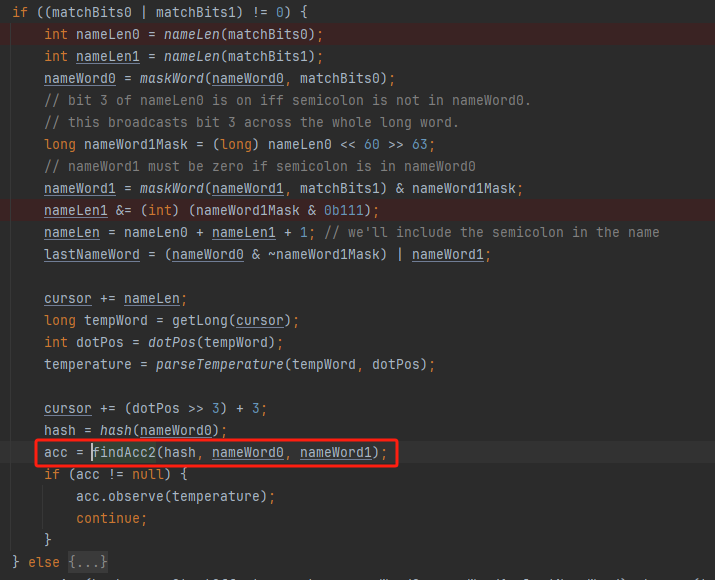Image resolution: width=715 pixels, height=580 pixels.
Task: Click the 'nameLen1 &=' assignment target
Action: (x=76, y=210)
